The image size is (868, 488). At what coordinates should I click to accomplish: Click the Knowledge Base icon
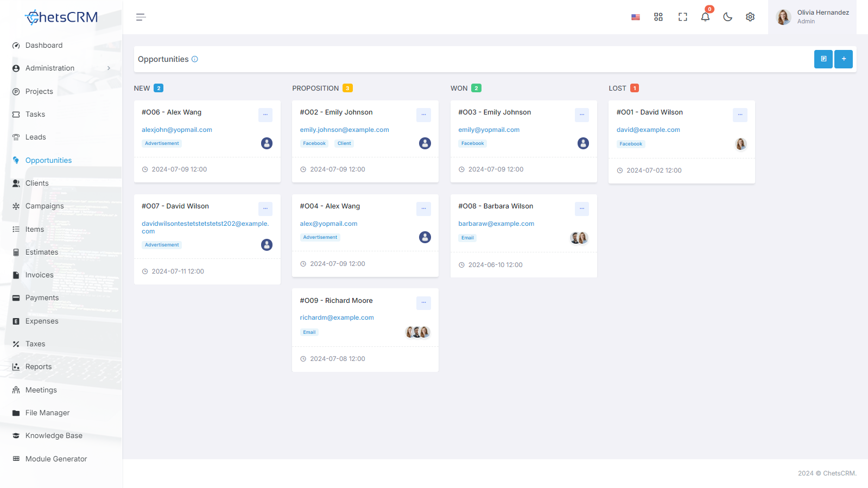(16, 436)
